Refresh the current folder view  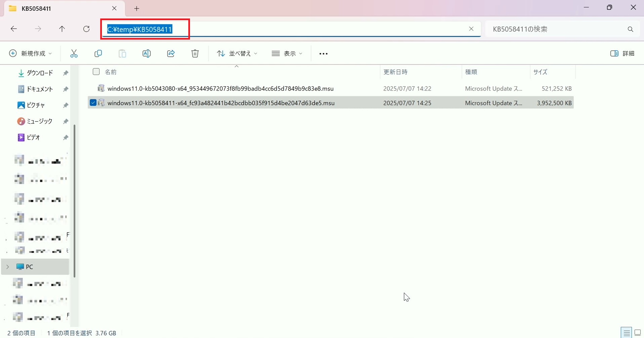tap(86, 29)
